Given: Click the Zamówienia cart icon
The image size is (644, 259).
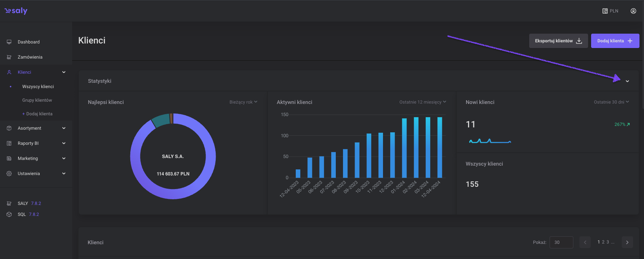Looking at the screenshot, I should 9,57.
